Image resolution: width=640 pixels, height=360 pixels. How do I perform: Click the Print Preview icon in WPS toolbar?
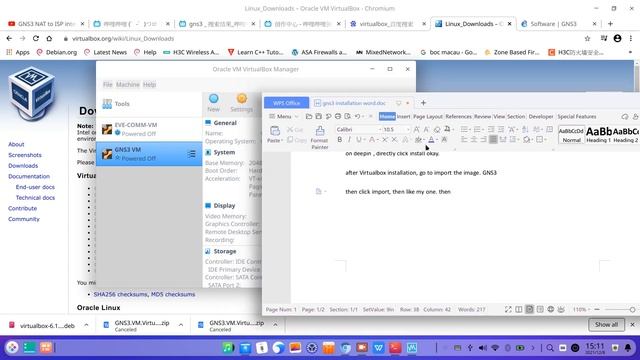tap(347, 116)
